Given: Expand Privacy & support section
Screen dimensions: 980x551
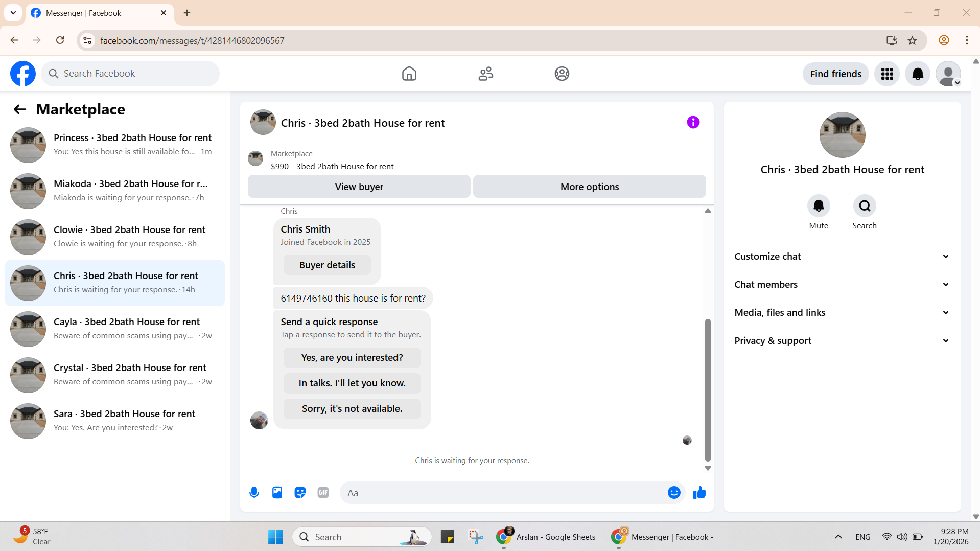Looking at the screenshot, I should (842, 341).
